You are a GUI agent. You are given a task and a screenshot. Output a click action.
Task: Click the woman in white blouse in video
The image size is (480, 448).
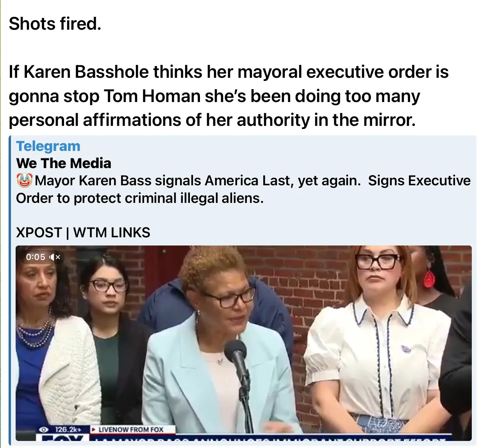click(377, 344)
